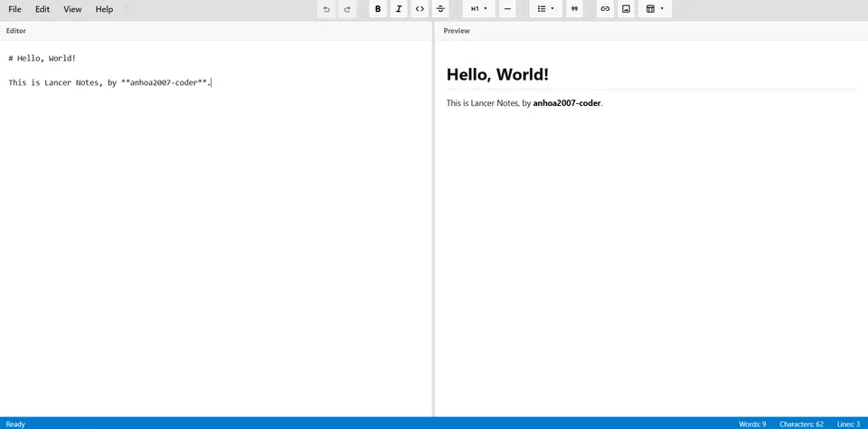Click the Editor pane header
Image resolution: width=868 pixels, height=429 pixels.
click(216, 31)
